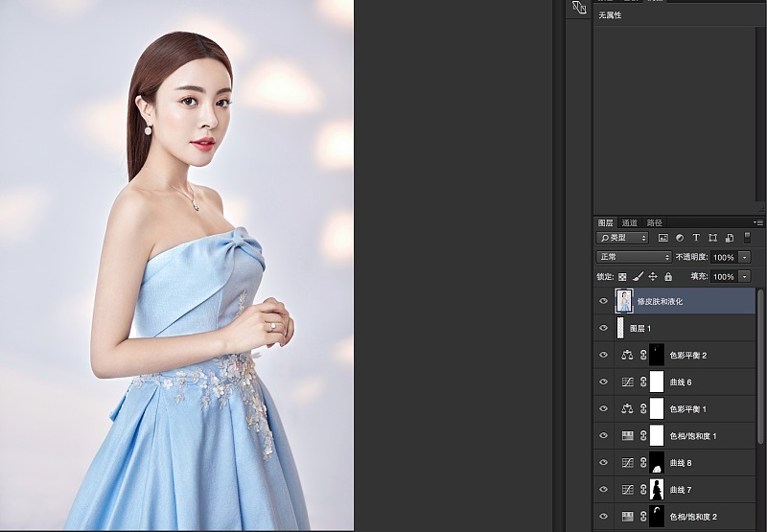767x532 pixels.
Task: Filter layers by text (T) type
Action: [x=696, y=238]
